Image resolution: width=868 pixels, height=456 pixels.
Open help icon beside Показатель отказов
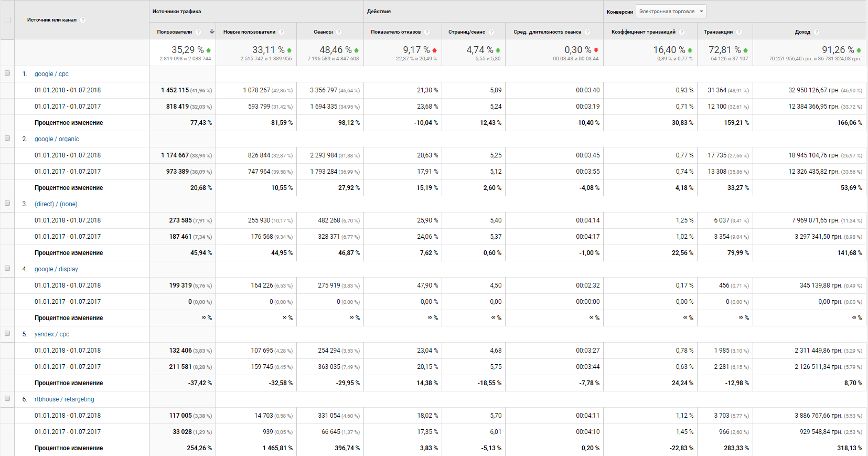(x=427, y=32)
